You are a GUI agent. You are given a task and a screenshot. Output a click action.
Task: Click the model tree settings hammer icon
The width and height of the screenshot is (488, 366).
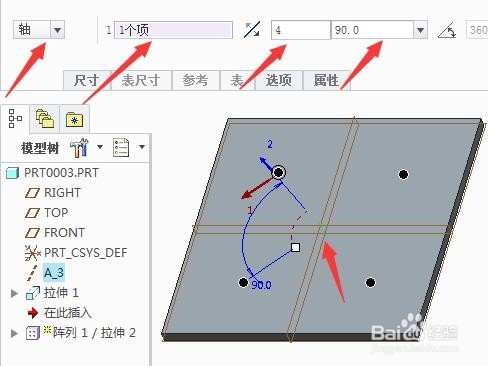click(79, 148)
